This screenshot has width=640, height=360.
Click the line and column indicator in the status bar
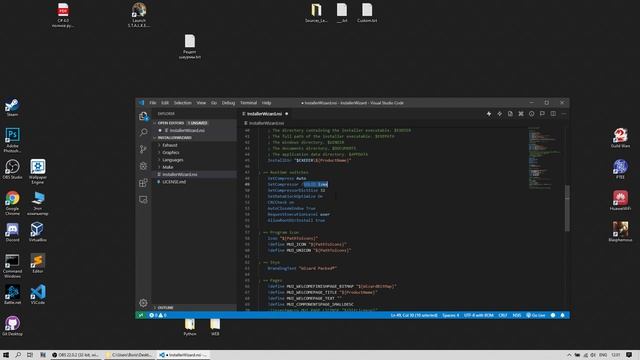point(414,315)
